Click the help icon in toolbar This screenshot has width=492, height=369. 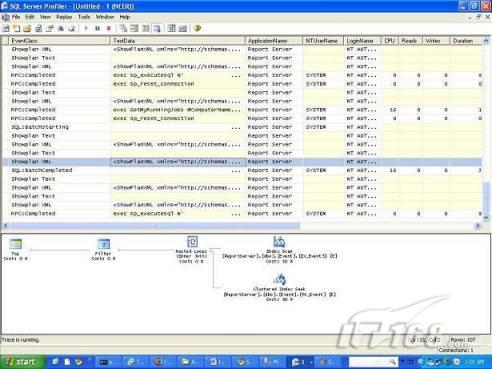[x=197, y=29]
